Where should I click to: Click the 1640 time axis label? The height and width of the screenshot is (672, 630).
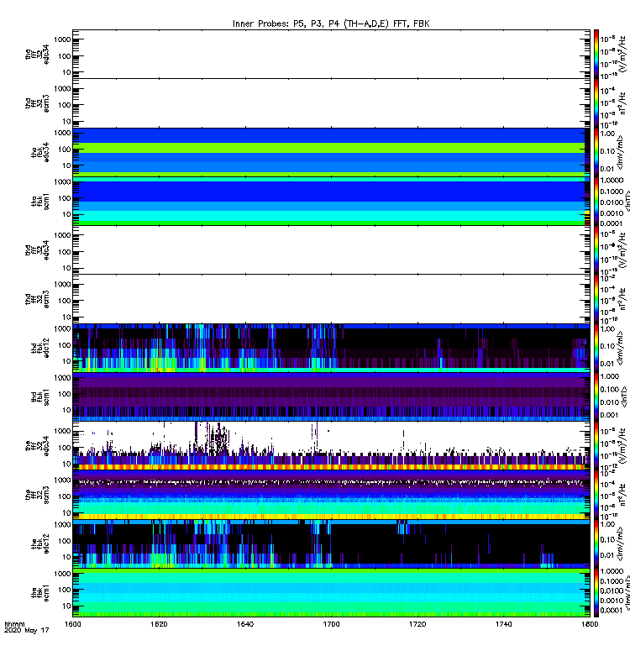pos(245,624)
